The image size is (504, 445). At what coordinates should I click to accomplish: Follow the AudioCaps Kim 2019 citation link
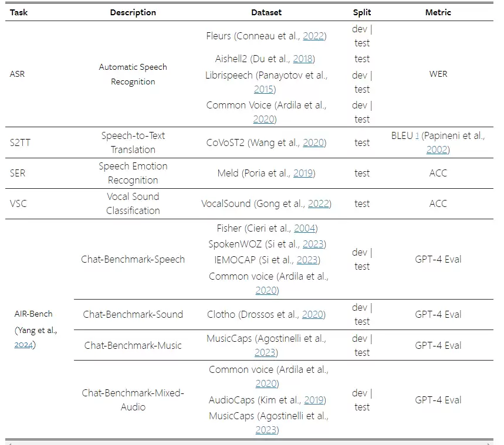tap(314, 400)
